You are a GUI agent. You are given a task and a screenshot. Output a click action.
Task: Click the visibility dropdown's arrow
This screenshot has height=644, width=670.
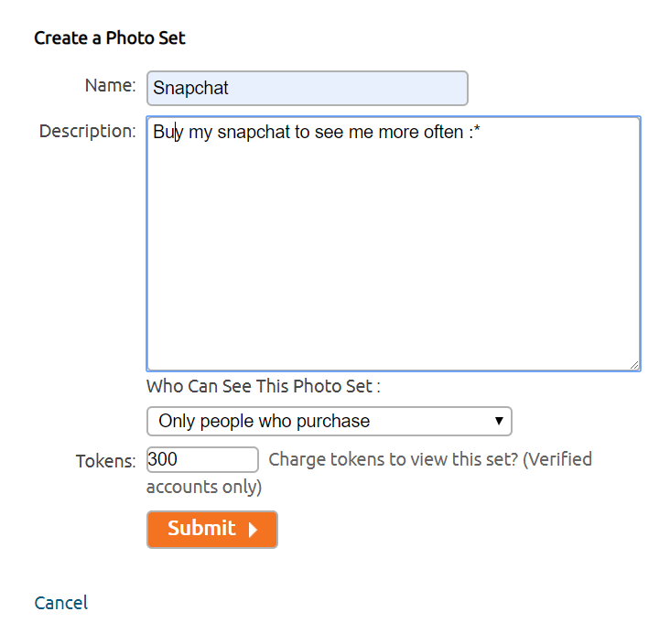[499, 422]
